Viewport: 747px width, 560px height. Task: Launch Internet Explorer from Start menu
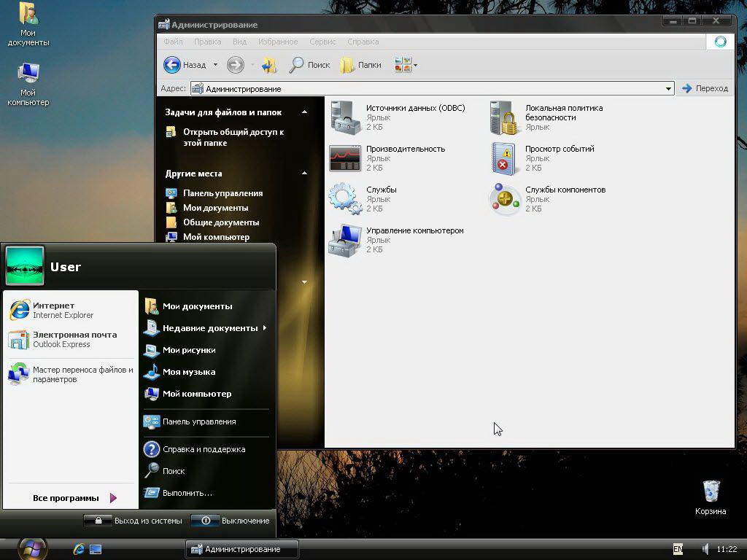[71, 310]
